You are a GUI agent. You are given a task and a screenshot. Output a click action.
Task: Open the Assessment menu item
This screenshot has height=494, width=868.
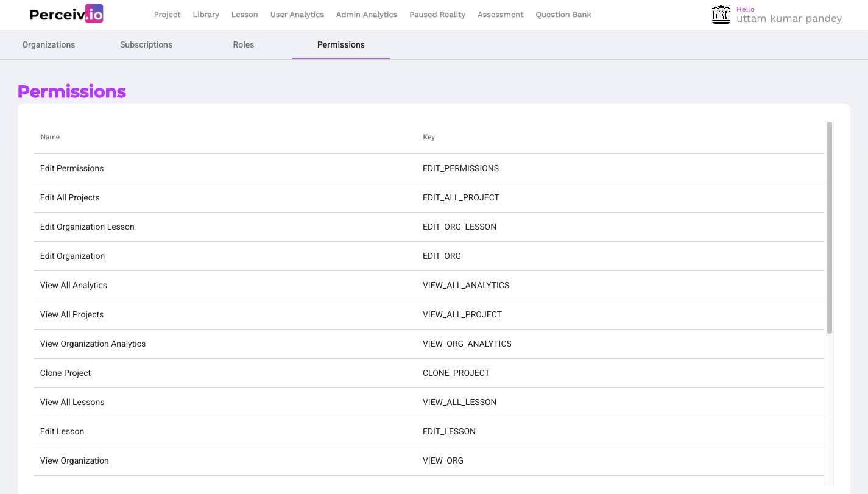pos(501,15)
